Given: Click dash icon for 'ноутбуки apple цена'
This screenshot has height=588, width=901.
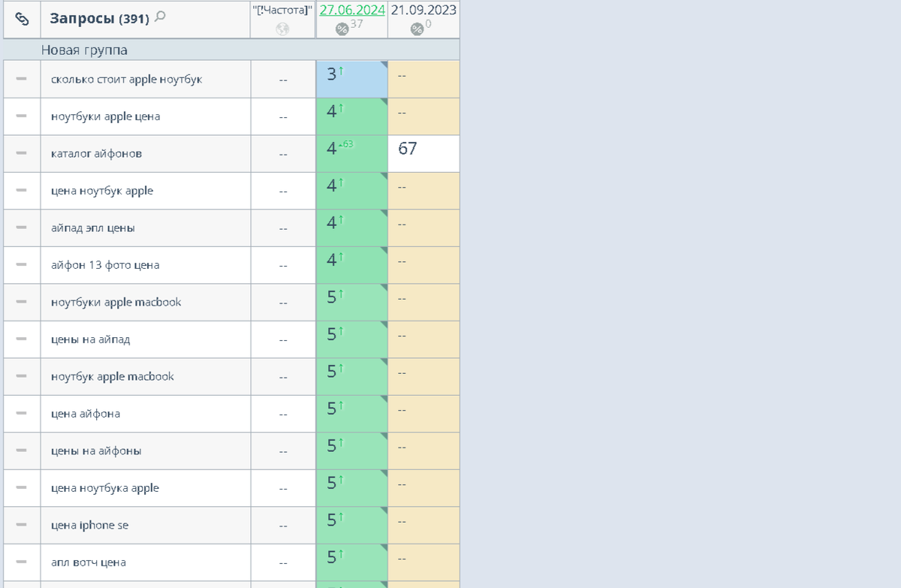Looking at the screenshot, I should pos(22,116).
